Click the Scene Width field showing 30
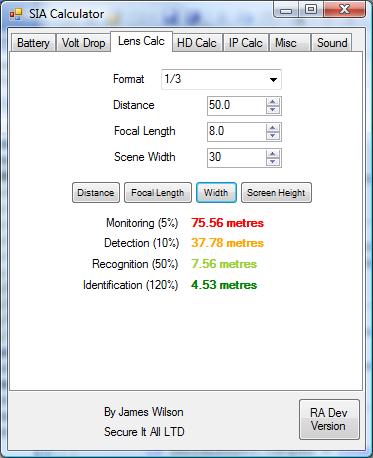The image size is (373, 458). click(x=236, y=158)
